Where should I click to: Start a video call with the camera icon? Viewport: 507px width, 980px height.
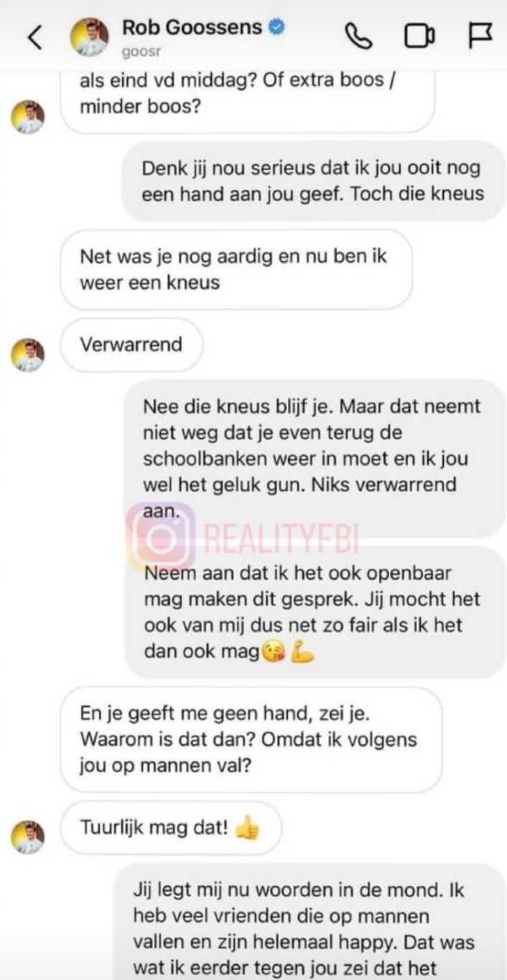click(419, 36)
